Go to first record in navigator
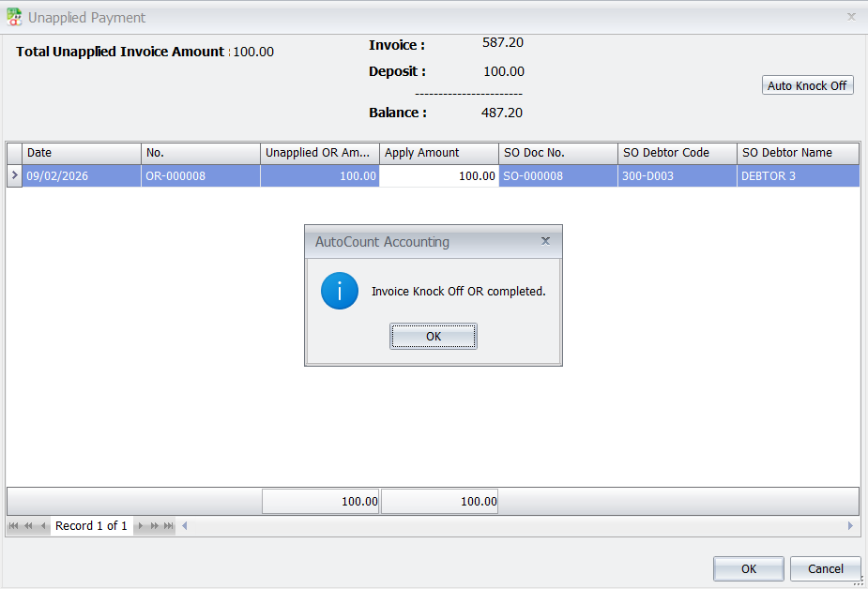Screen dimensions: 868x589 point(13,526)
